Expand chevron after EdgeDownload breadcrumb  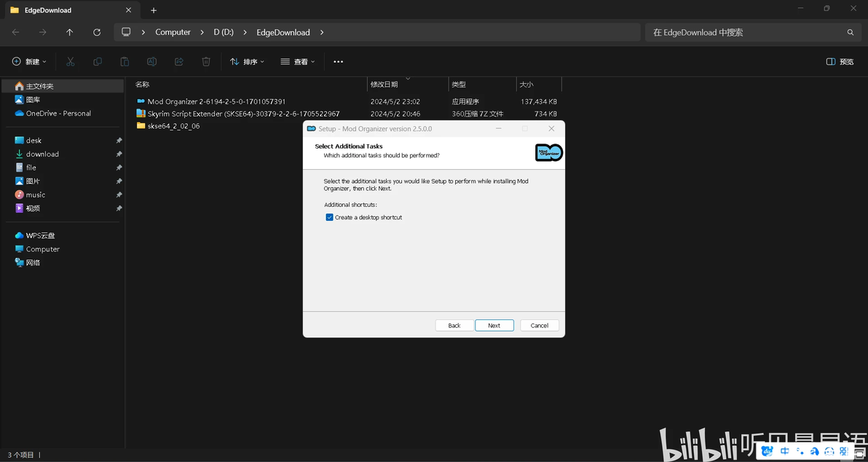click(322, 32)
